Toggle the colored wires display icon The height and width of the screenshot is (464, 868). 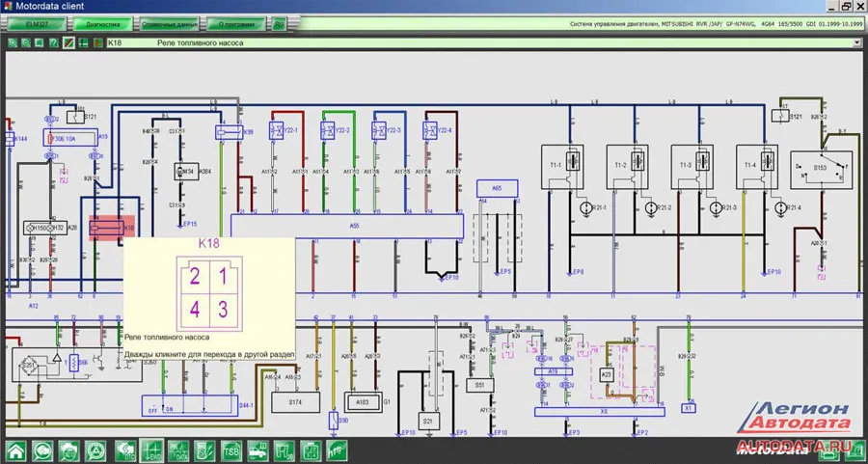coord(68,42)
